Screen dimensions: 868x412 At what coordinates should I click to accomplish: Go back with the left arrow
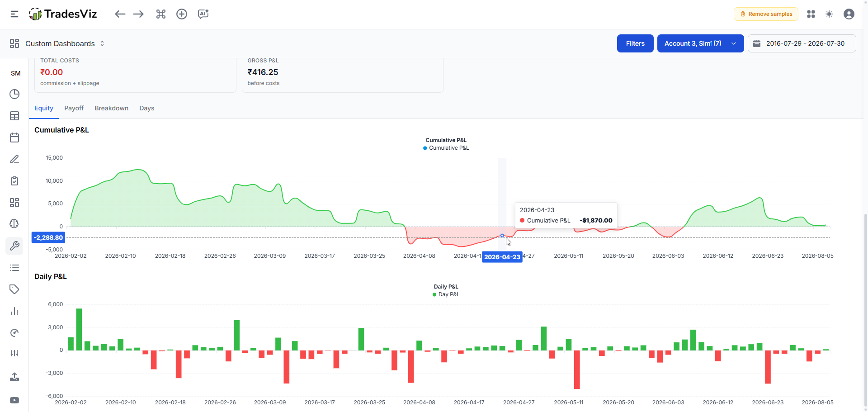coord(120,14)
